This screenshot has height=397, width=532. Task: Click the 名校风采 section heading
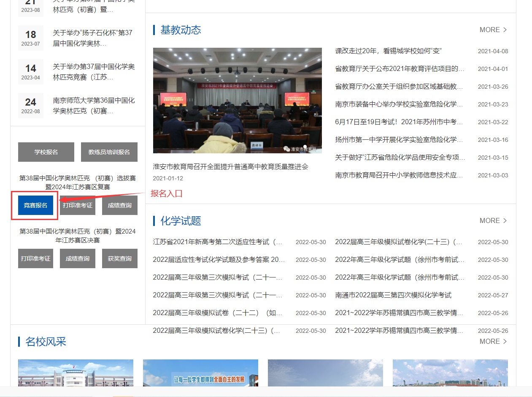click(46, 342)
